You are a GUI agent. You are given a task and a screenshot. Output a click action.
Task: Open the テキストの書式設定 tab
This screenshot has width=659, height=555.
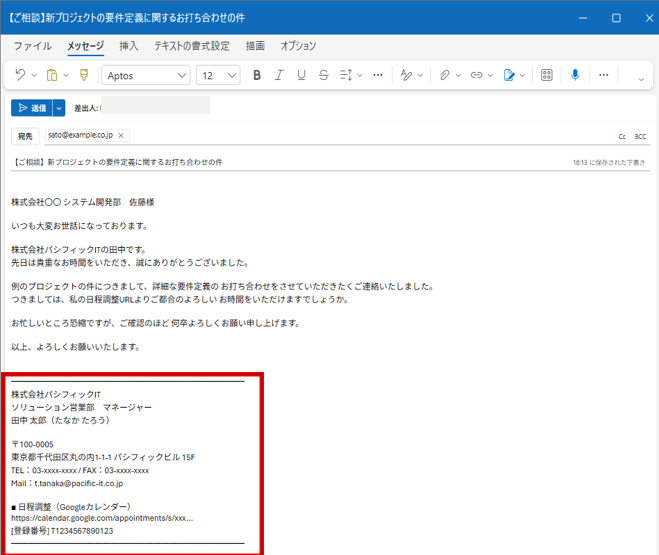[x=191, y=46]
